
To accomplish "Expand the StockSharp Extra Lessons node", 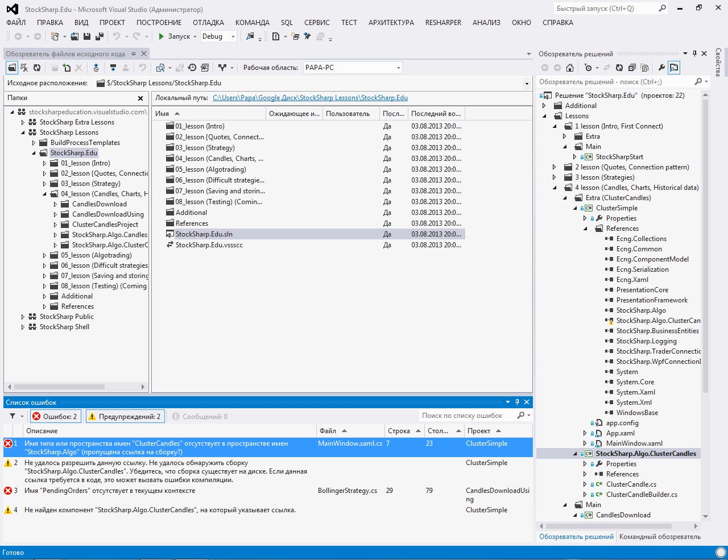I will tap(23, 122).
